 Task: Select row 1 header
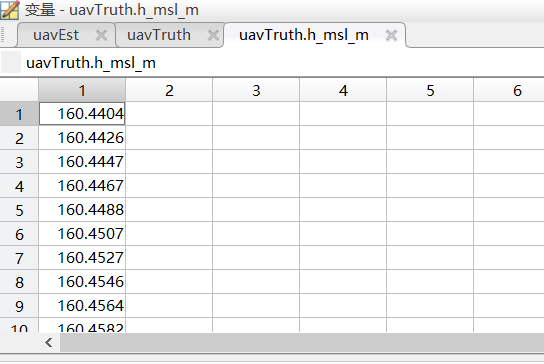point(19,114)
